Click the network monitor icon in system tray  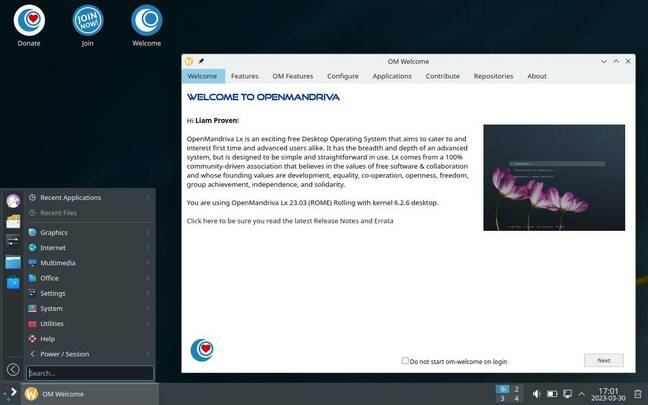(x=568, y=394)
